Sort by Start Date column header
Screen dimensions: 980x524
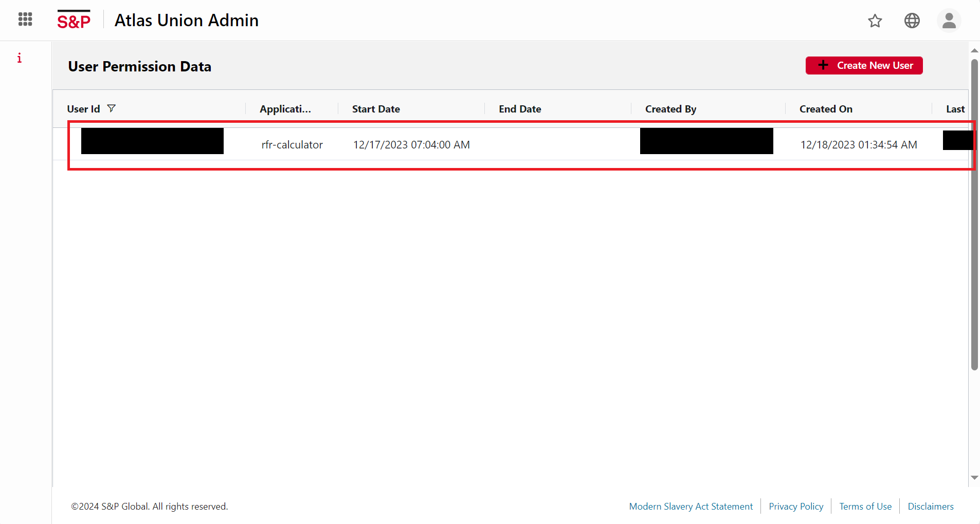tap(376, 109)
